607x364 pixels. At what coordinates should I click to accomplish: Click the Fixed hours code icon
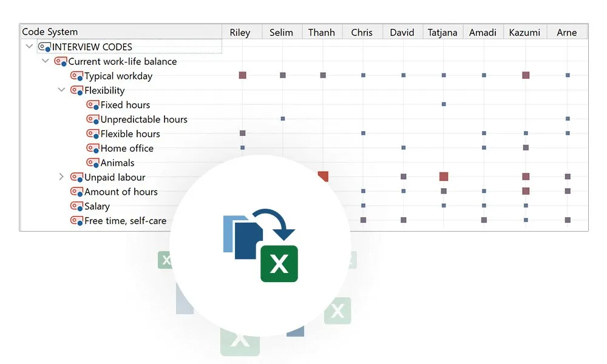point(92,105)
